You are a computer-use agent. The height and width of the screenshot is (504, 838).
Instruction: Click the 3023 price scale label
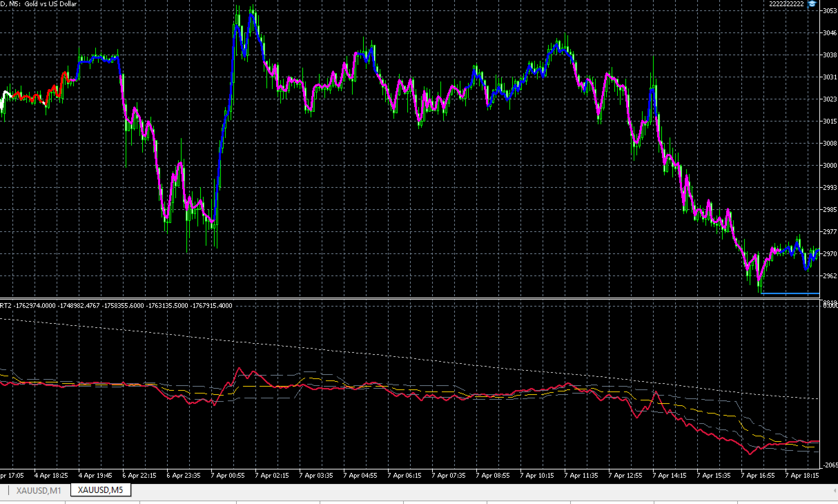[x=829, y=99]
